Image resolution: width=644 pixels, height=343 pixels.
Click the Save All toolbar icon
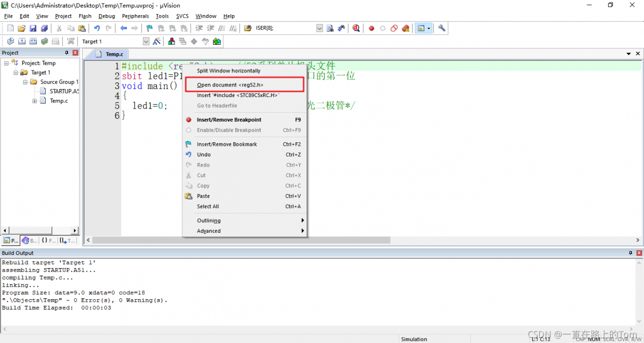[44, 29]
